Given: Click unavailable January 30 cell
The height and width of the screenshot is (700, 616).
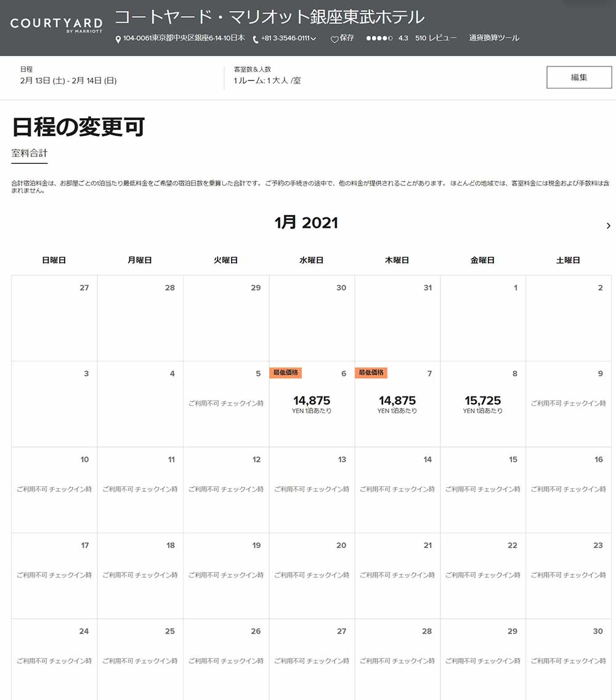Looking at the screenshot, I should coord(569,659).
